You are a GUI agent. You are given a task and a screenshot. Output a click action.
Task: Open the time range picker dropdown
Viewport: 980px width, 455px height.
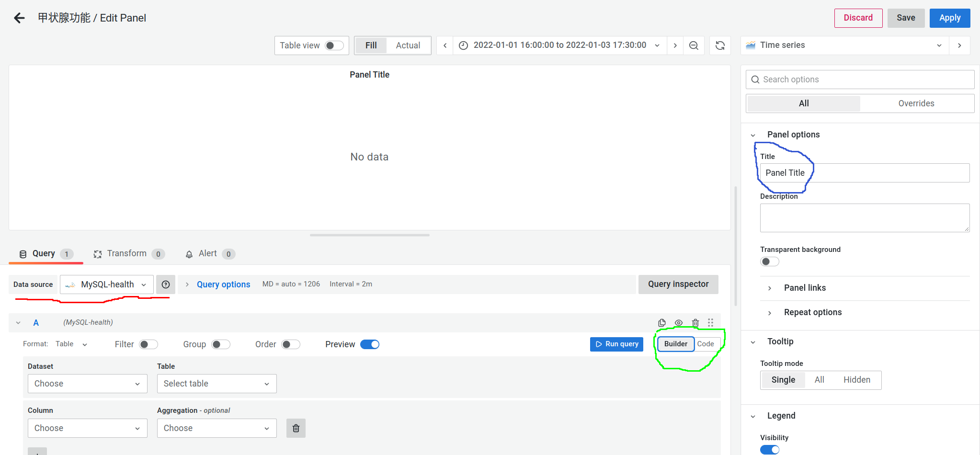(x=560, y=45)
